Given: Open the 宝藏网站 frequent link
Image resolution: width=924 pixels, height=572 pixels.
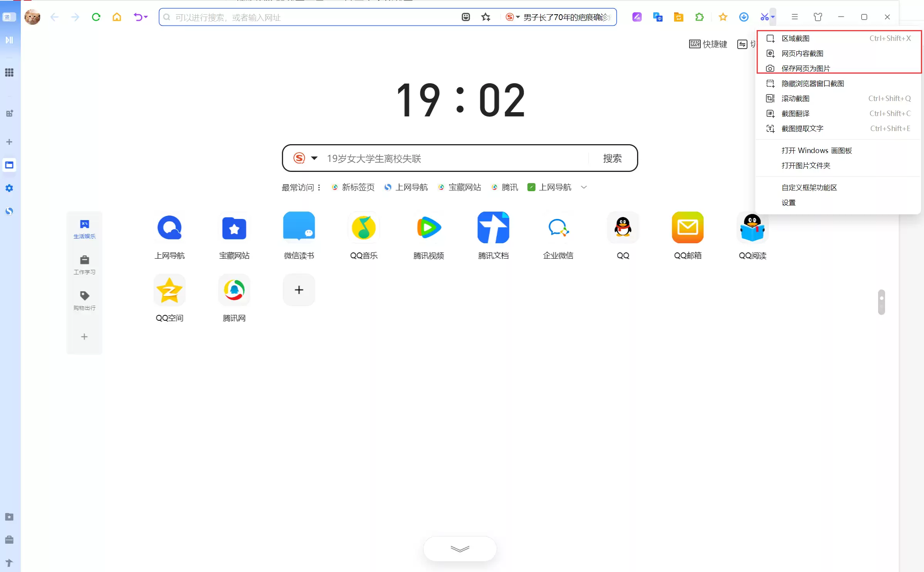Looking at the screenshot, I should (459, 187).
